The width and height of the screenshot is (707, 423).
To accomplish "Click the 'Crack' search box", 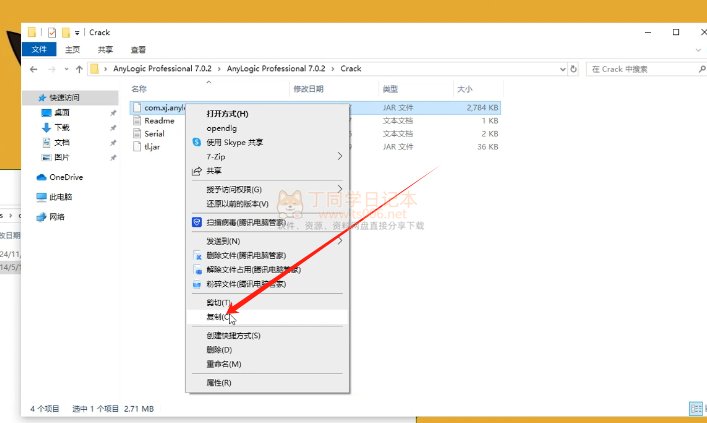I will pyautogui.click(x=640, y=69).
